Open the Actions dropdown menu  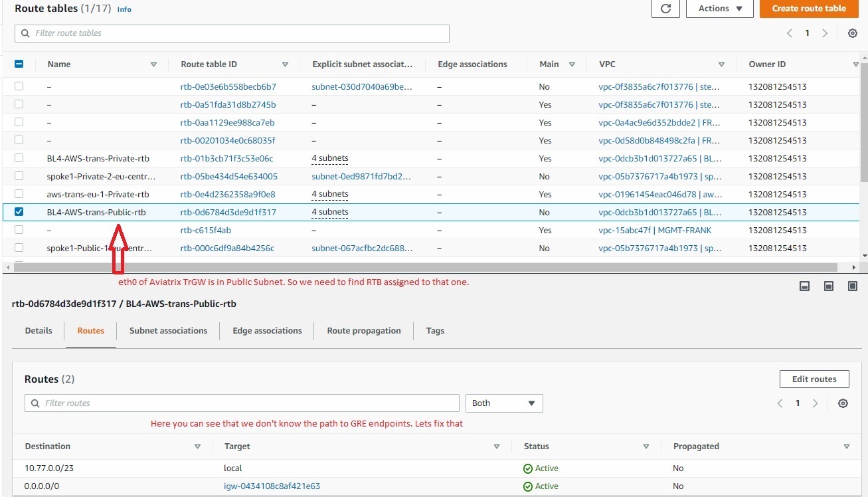coord(720,9)
